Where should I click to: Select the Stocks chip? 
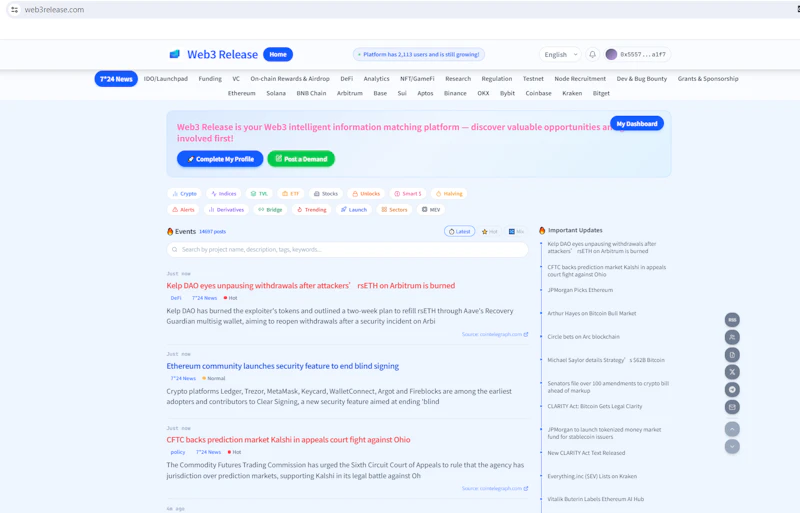326,193
